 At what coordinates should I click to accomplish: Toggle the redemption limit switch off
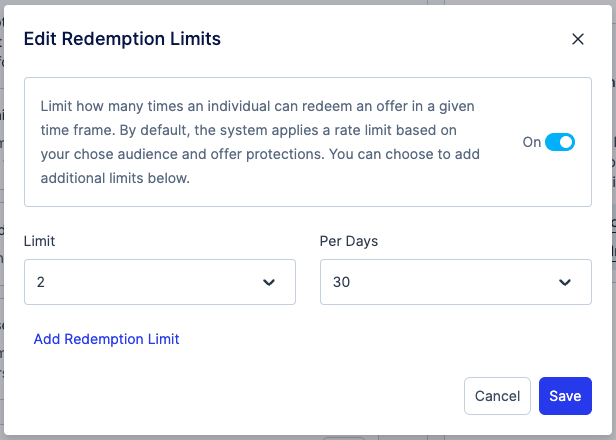[559, 142]
